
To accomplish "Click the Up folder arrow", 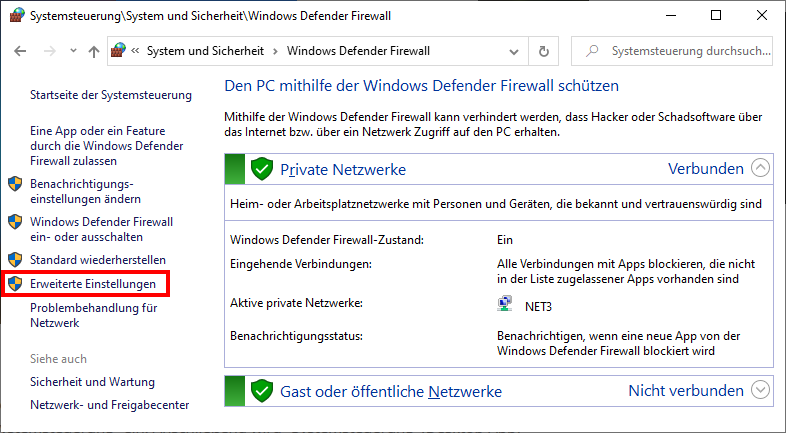I will click(93, 51).
